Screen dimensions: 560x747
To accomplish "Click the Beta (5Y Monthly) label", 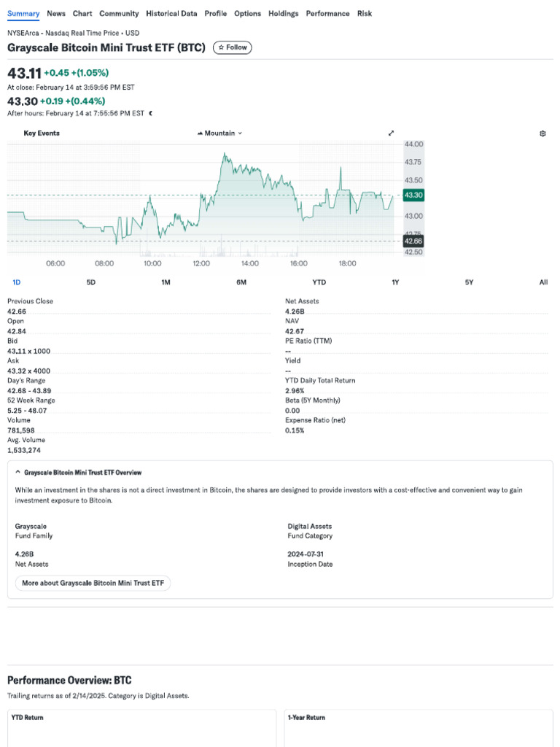I will coord(313,400).
